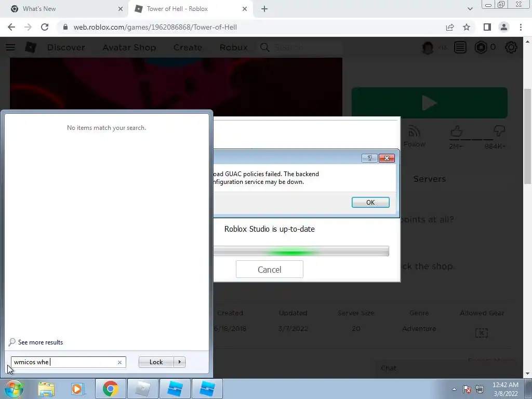The height and width of the screenshot is (399, 532).
Task: Click Roblox Studio update progress bar
Action: pos(301,251)
